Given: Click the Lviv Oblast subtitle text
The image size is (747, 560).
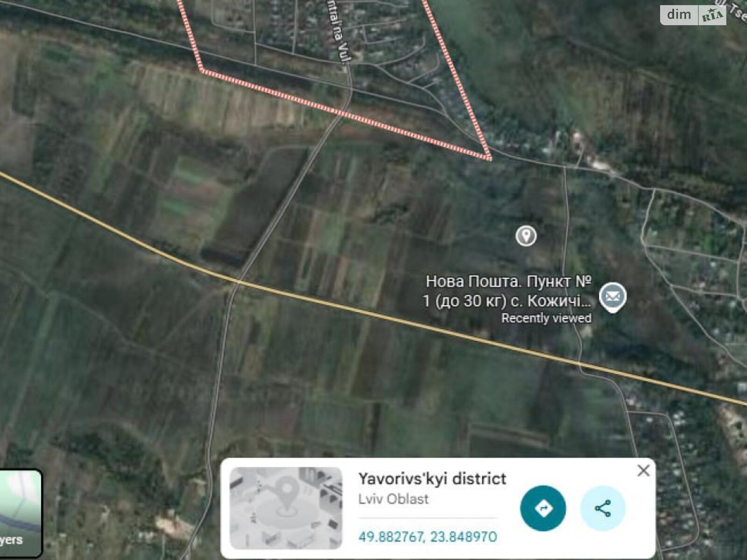Looking at the screenshot, I should point(393,499).
